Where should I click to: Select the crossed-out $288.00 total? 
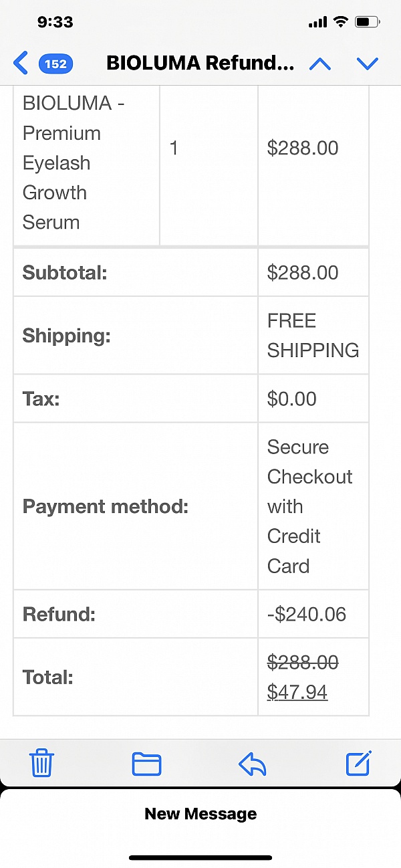303,662
